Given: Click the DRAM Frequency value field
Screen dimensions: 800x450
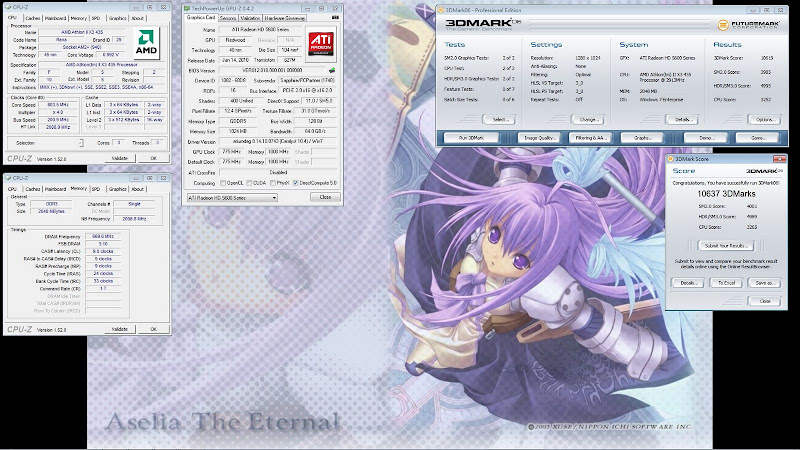Looking at the screenshot, I should pos(103,236).
